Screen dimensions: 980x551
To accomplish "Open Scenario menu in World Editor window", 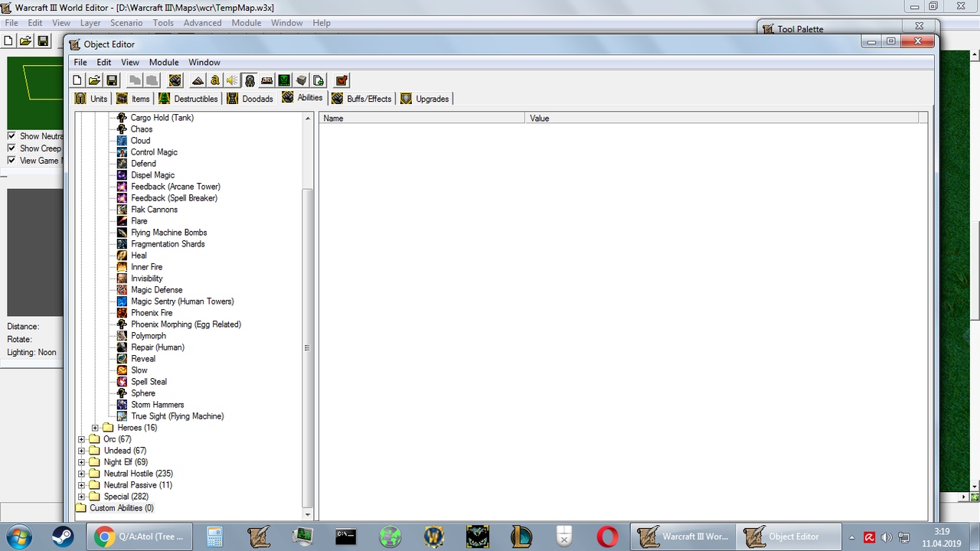I will tap(126, 23).
